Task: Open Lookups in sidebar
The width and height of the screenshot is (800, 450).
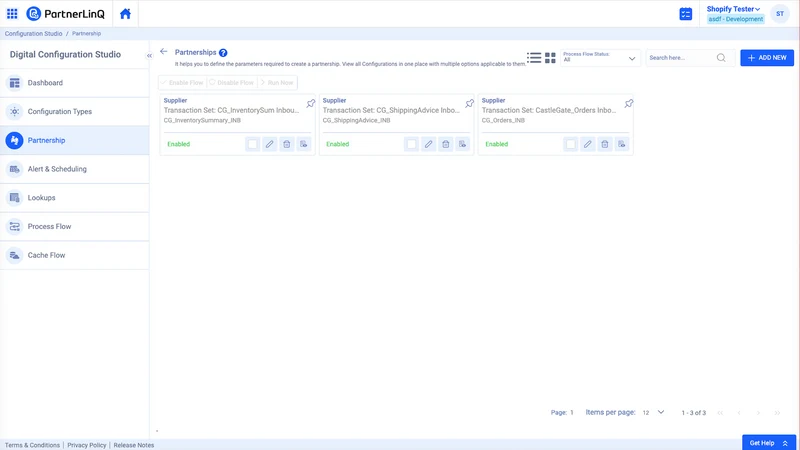Action: [74, 197]
